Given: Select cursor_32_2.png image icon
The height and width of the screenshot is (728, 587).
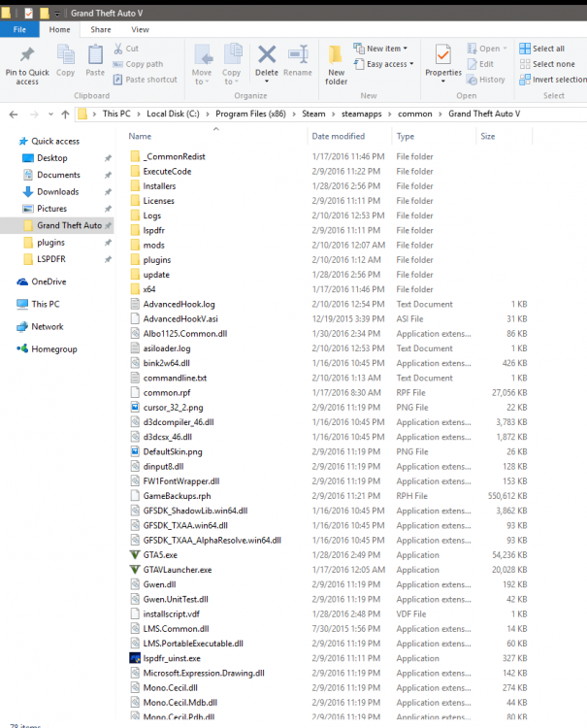Looking at the screenshot, I should [x=135, y=407].
